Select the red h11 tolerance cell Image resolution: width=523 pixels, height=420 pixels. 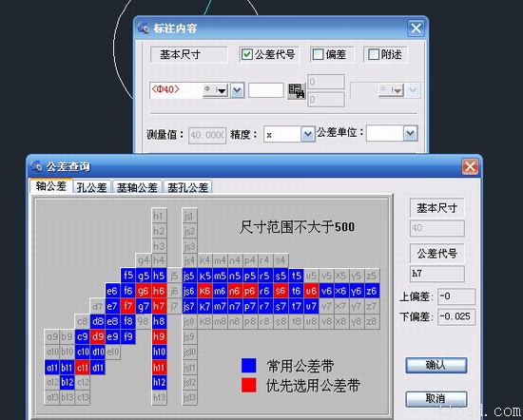point(159,368)
